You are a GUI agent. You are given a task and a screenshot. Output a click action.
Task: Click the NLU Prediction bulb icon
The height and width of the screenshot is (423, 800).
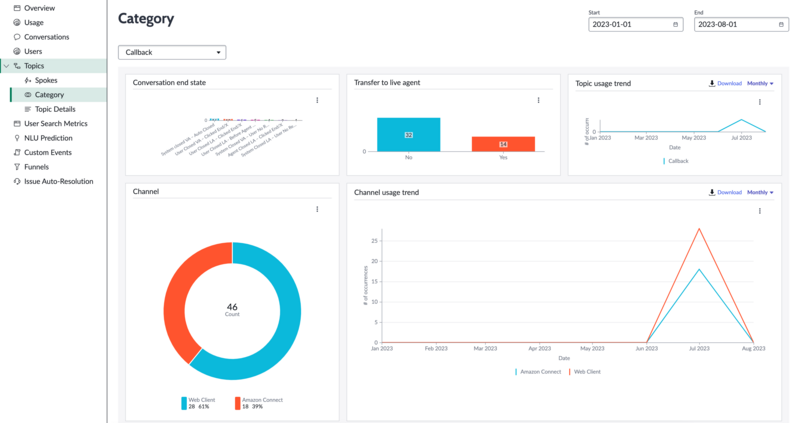point(17,138)
